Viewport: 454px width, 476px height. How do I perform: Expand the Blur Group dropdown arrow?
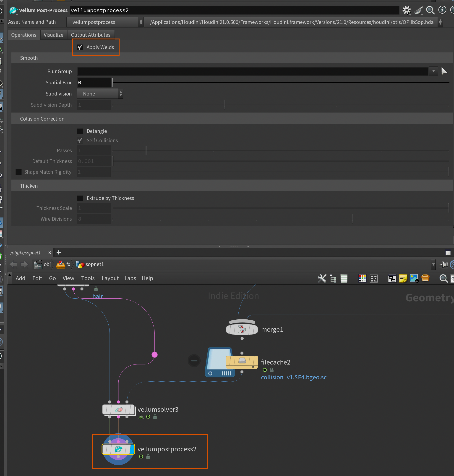tap(433, 71)
